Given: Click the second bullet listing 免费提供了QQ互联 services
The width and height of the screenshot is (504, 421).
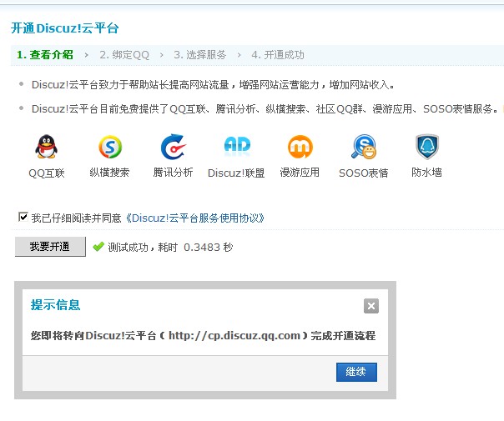Looking at the screenshot, I should coord(265,109).
